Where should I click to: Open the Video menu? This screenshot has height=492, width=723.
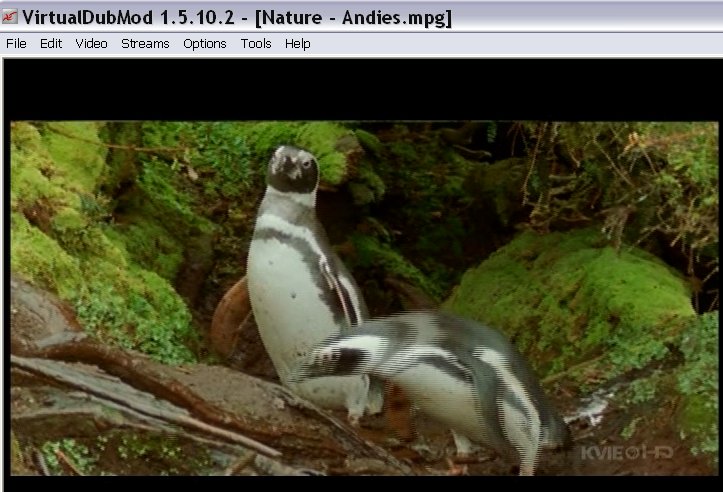click(x=91, y=44)
